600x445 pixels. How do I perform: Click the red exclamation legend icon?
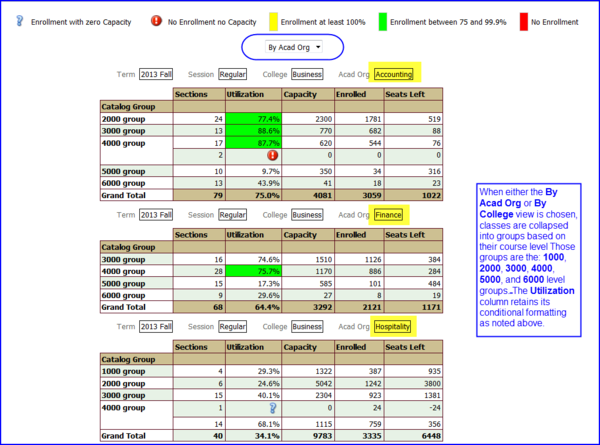tap(156, 21)
